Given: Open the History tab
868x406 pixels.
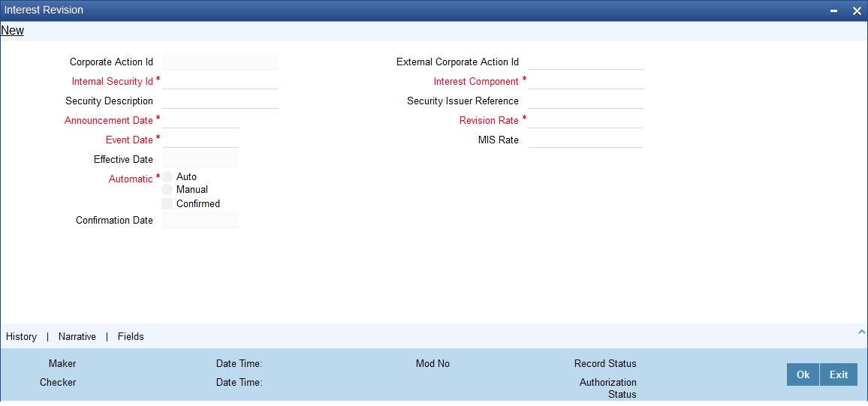Looking at the screenshot, I should coord(21,336).
